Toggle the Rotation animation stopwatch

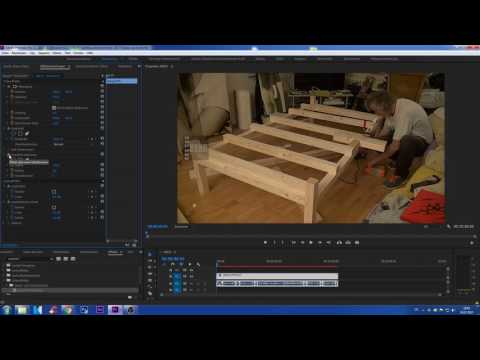pyautogui.click(x=12, y=113)
